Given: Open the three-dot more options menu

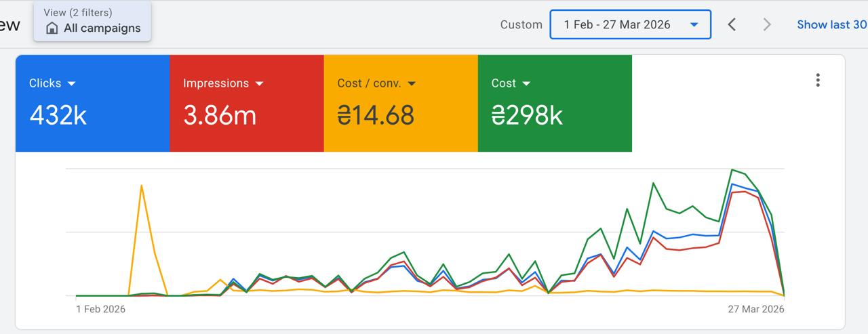Looking at the screenshot, I should click(818, 81).
